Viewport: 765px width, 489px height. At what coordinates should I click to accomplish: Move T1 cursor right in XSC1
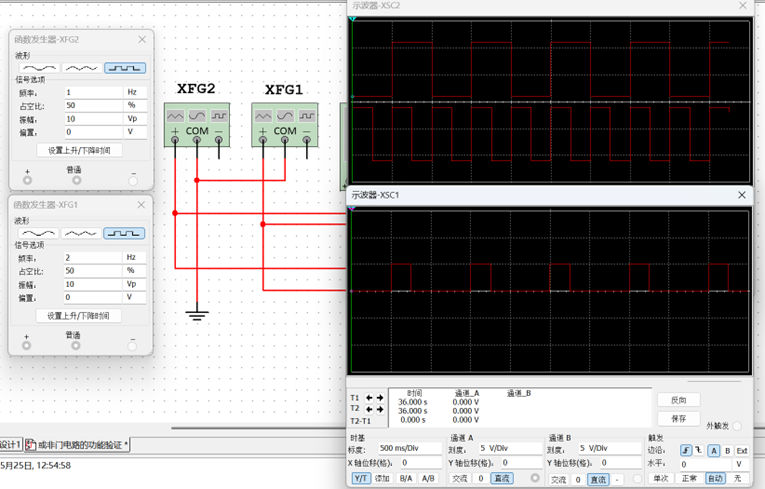(380, 398)
